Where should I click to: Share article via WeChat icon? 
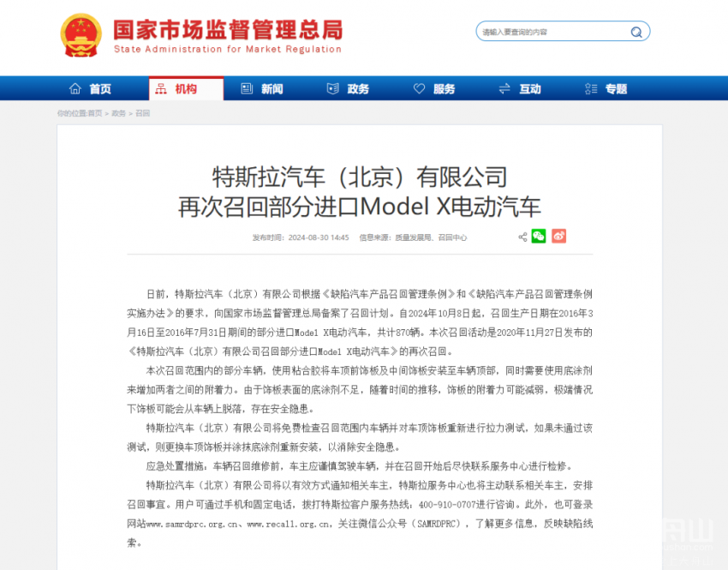[539, 236]
